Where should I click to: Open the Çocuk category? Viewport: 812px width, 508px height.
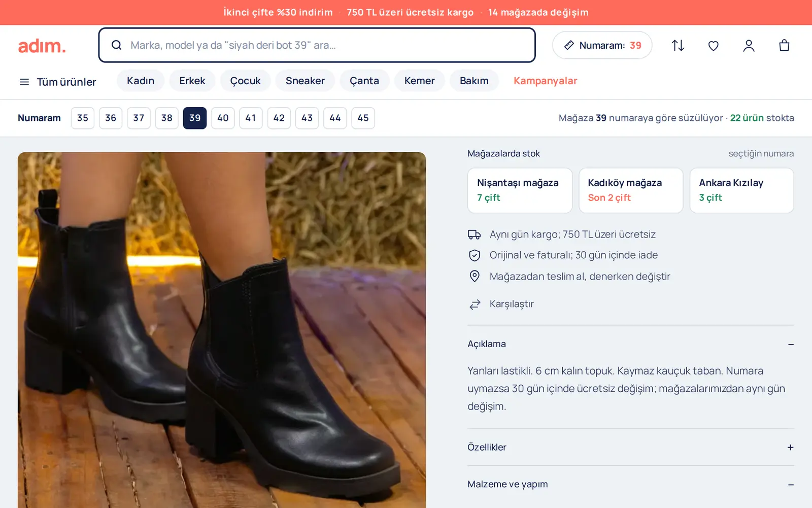point(245,81)
